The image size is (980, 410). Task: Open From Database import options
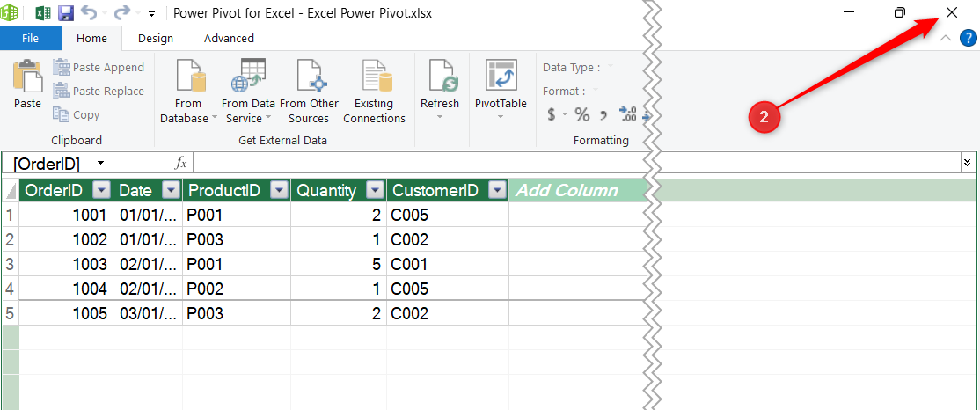[x=188, y=92]
